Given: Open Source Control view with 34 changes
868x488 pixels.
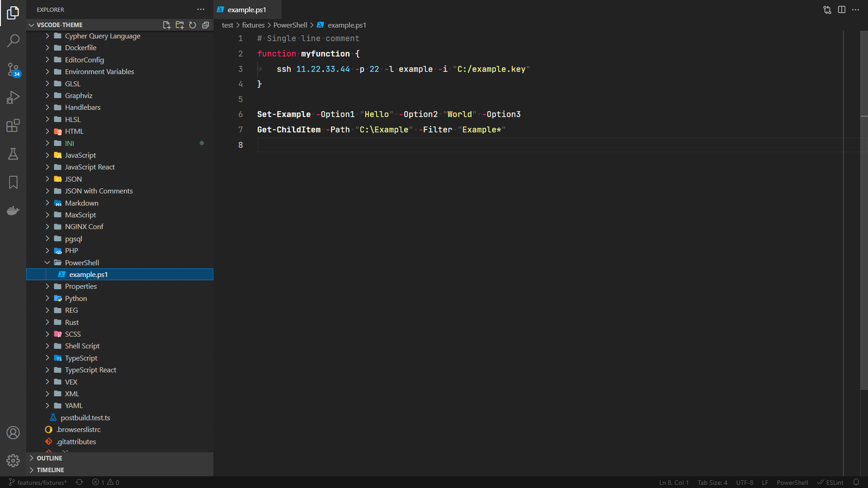Looking at the screenshot, I should [x=13, y=69].
